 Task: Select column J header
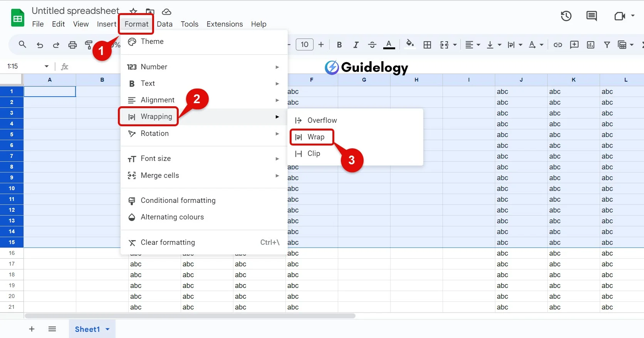(521, 80)
